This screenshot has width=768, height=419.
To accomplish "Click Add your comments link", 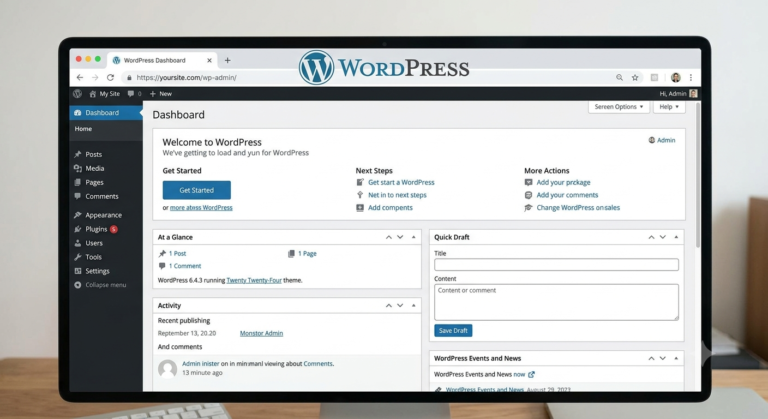I will [567, 195].
